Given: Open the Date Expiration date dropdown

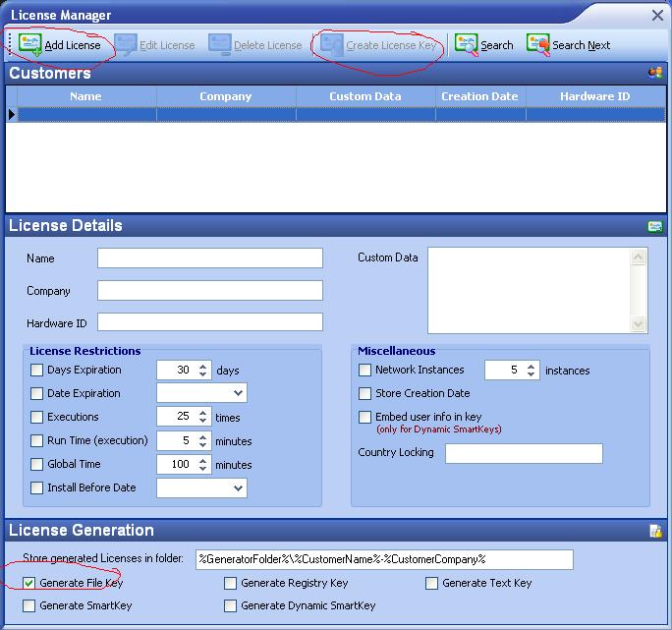Looking at the screenshot, I should click(x=239, y=393).
